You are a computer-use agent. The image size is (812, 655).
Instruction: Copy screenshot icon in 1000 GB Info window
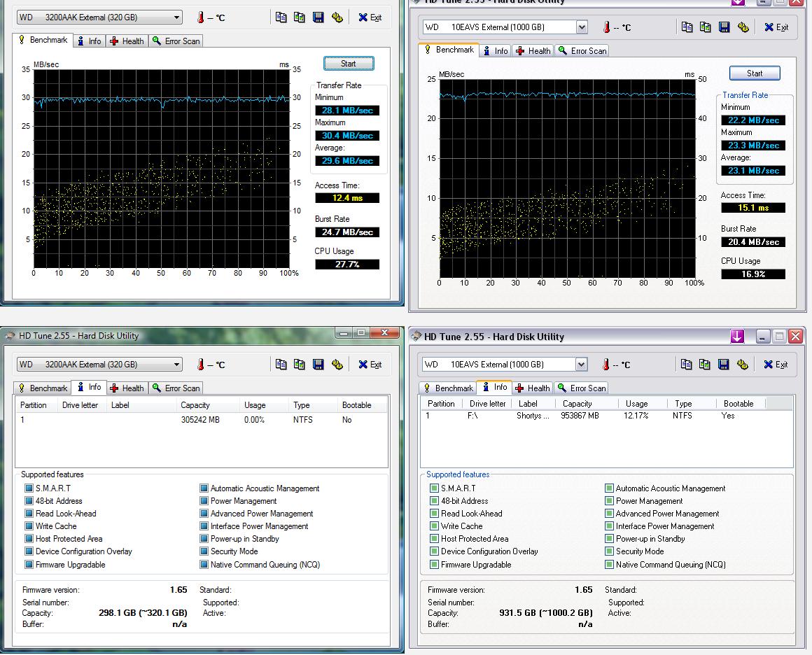tap(704, 365)
